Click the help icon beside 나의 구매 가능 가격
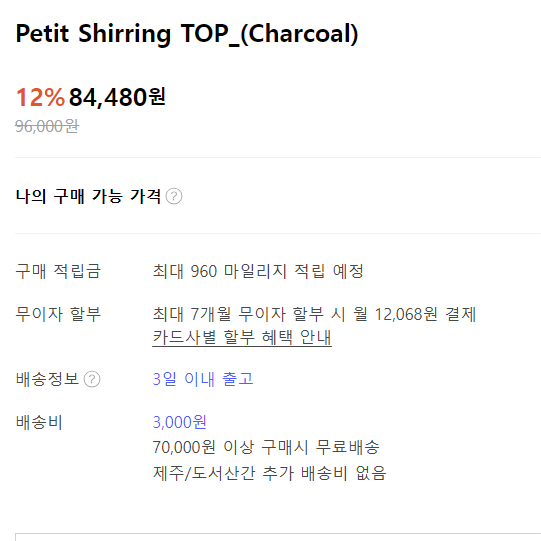This screenshot has height=541, width=541. click(x=174, y=196)
